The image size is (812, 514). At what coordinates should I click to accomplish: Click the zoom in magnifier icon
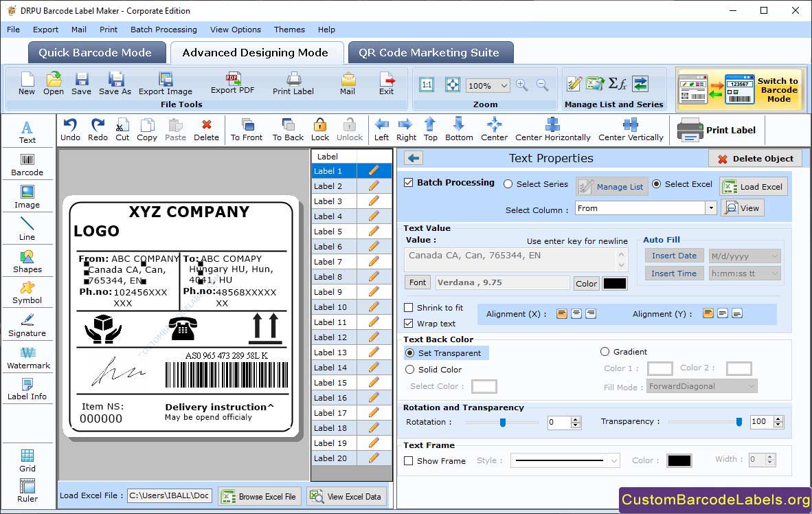click(521, 85)
